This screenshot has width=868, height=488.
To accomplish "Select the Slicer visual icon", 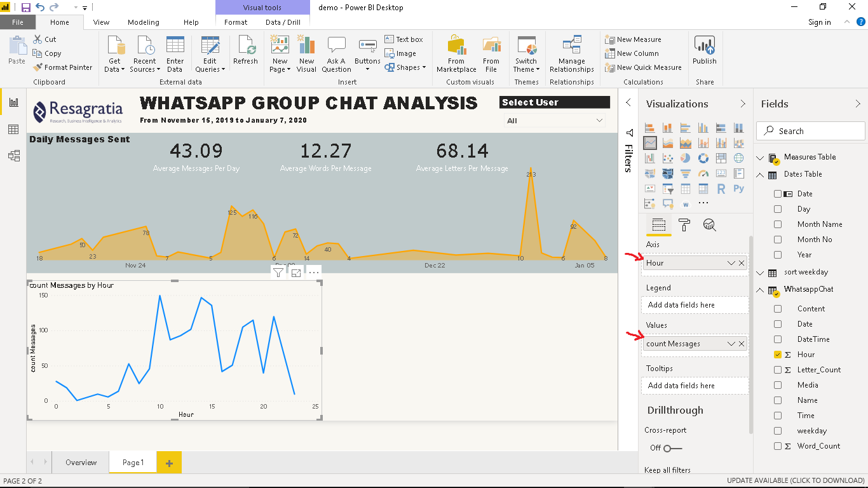I will [x=668, y=188].
